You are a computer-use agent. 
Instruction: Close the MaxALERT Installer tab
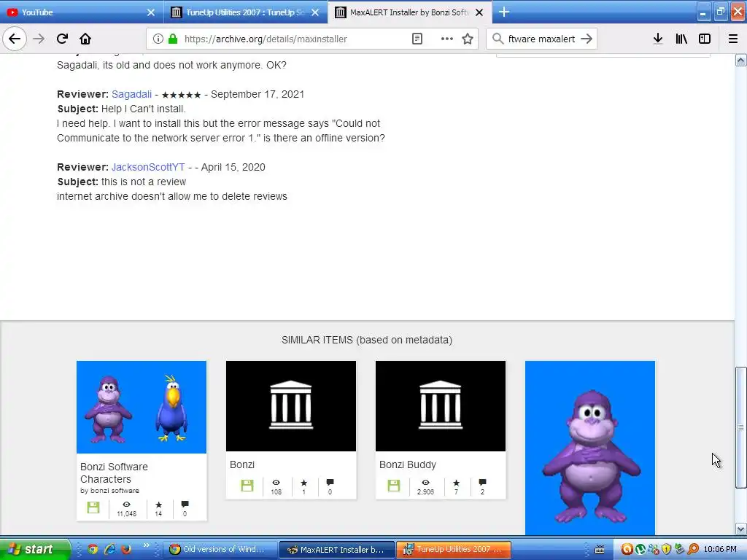tap(479, 12)
